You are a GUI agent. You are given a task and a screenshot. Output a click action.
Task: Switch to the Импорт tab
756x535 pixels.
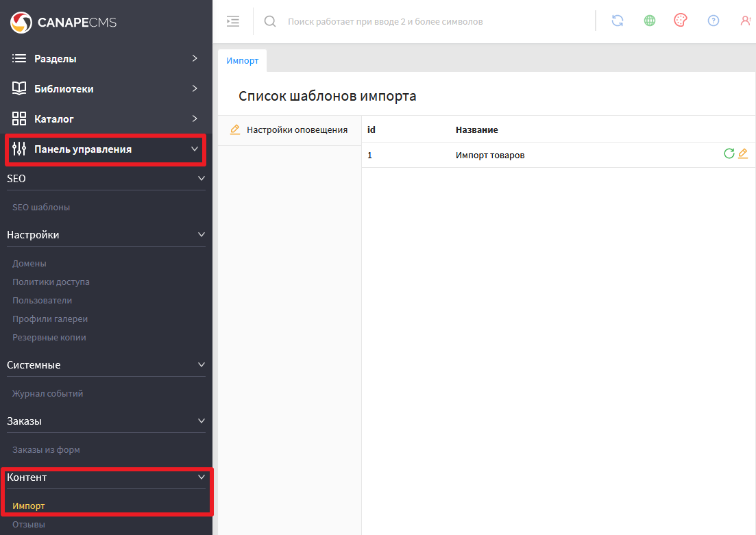[x=243, y=60]
